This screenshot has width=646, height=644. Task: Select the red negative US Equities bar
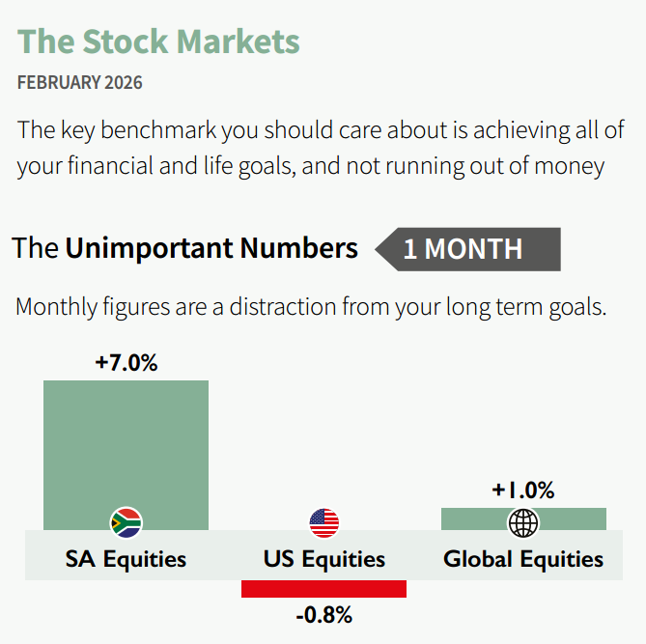point(324,589)
